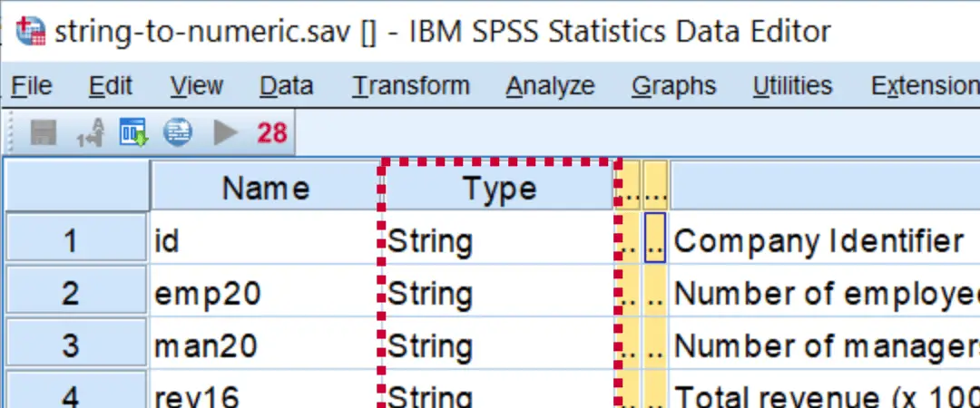980x408 pixels.
Task: Open the File menu
Action: coord(31,86)
